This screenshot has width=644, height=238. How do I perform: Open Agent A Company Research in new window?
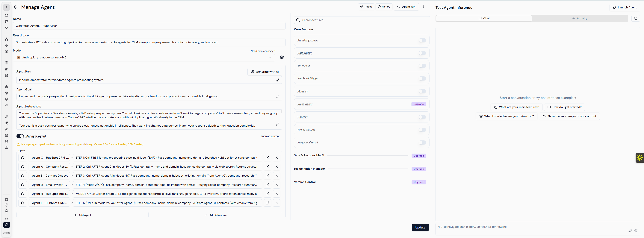267,167
